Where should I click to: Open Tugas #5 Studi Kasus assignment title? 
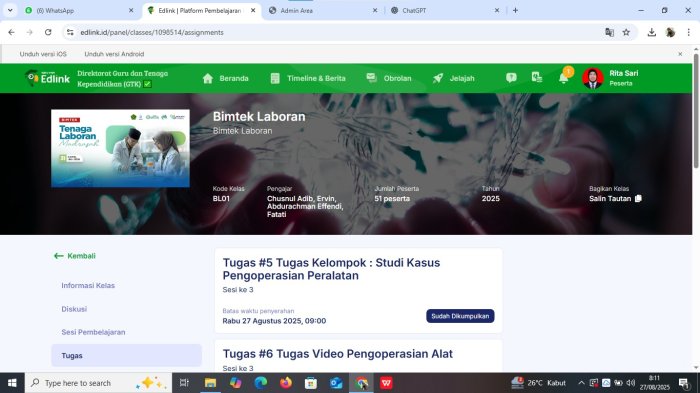tap(331, 269)
